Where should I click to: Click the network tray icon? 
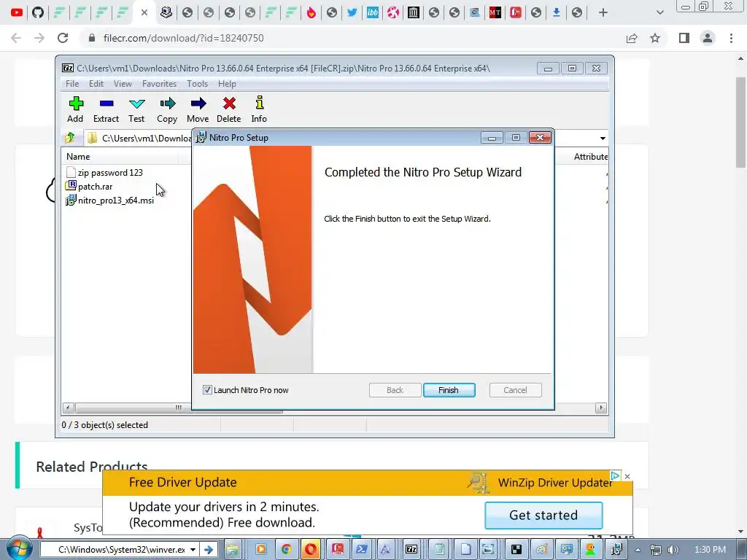pyautogui.click(x=656, y=550)
